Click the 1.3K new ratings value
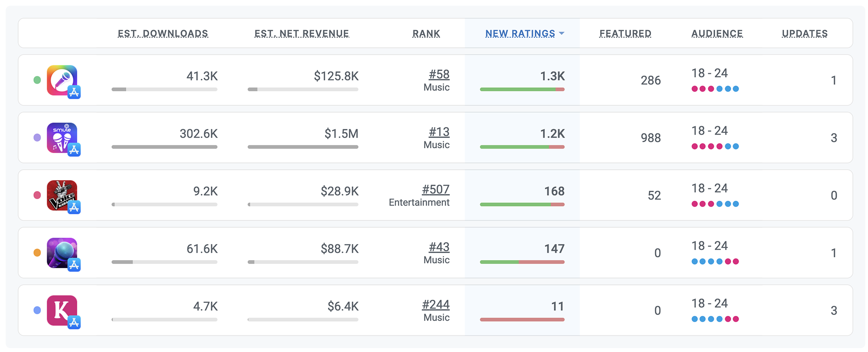Image resolution: width=868 pixels, height=352 pixels. tap(552, 76)
